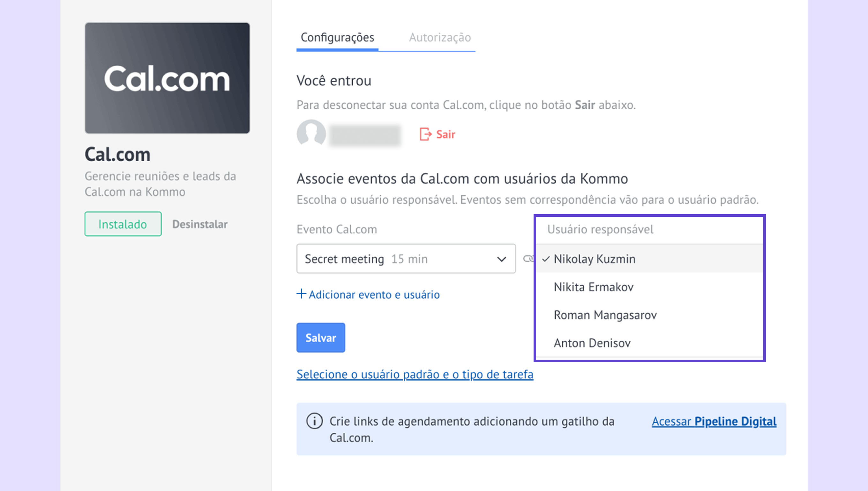Click the info circle icon

314,421
